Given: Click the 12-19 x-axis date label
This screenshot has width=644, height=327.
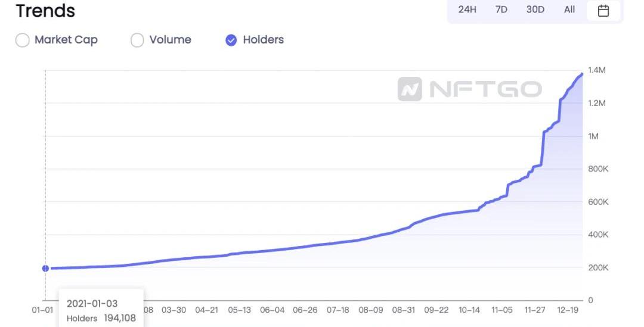Looking at the screenshot, I should [568, 310].
